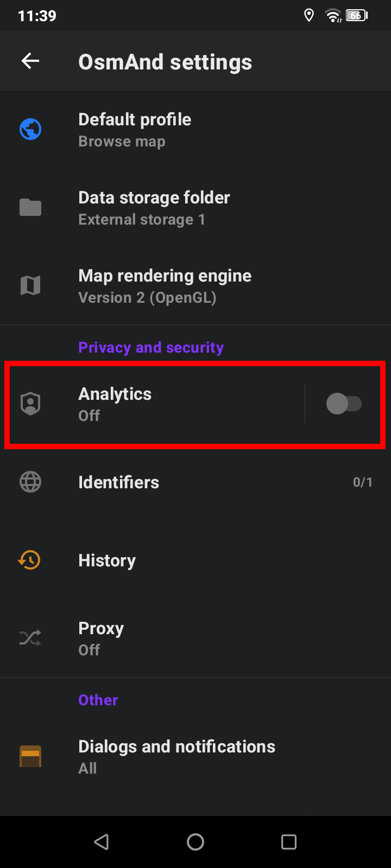Enable the Analytics toggle switch
391x868 pixels.
344,404
